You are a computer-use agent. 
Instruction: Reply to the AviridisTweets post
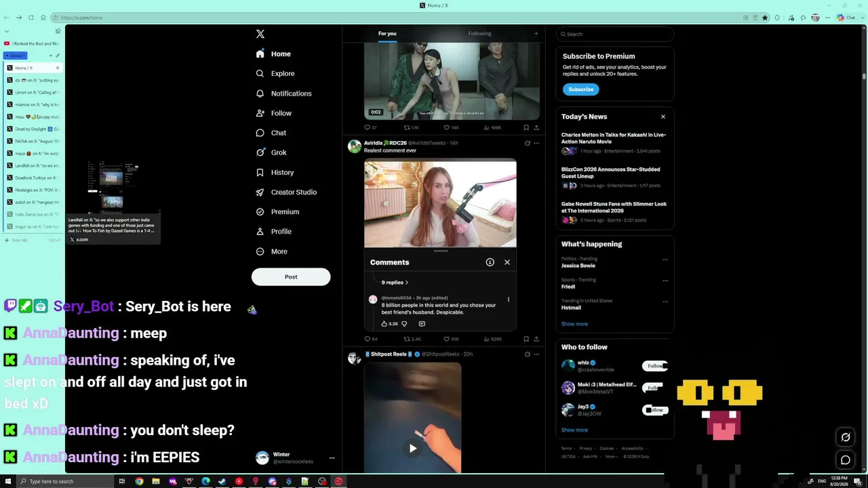(x=370, y=339)
